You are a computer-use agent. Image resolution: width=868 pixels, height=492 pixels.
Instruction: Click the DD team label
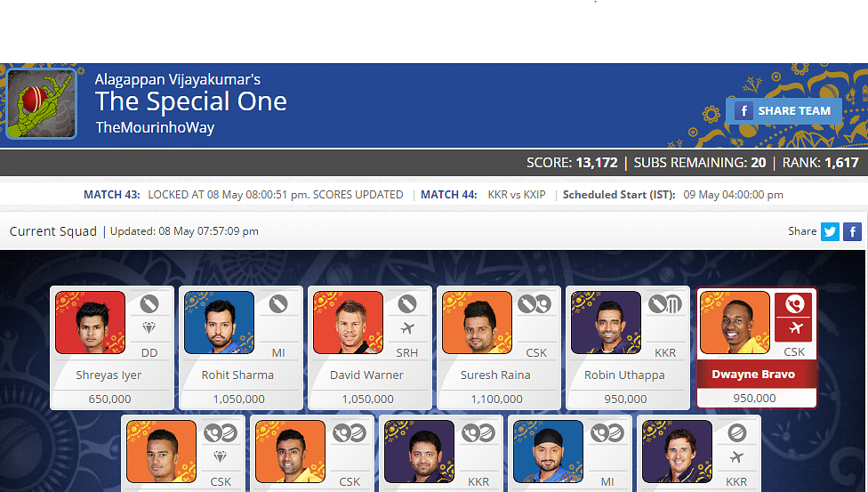coord(149,353)
